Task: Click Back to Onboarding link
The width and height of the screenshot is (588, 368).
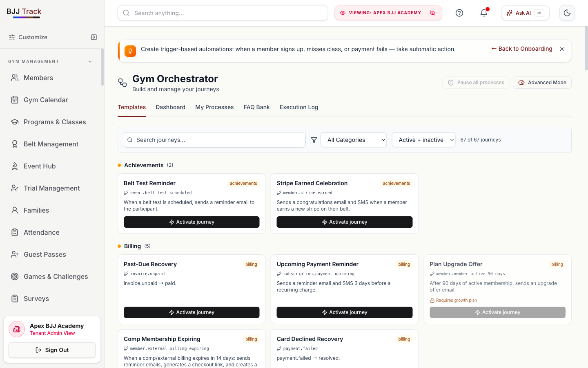Action: click(x=522, y=49)
